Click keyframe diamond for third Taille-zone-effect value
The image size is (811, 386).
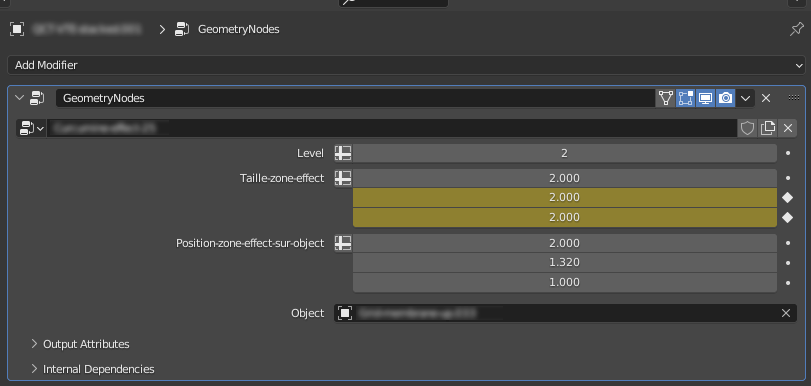(787, 218)
